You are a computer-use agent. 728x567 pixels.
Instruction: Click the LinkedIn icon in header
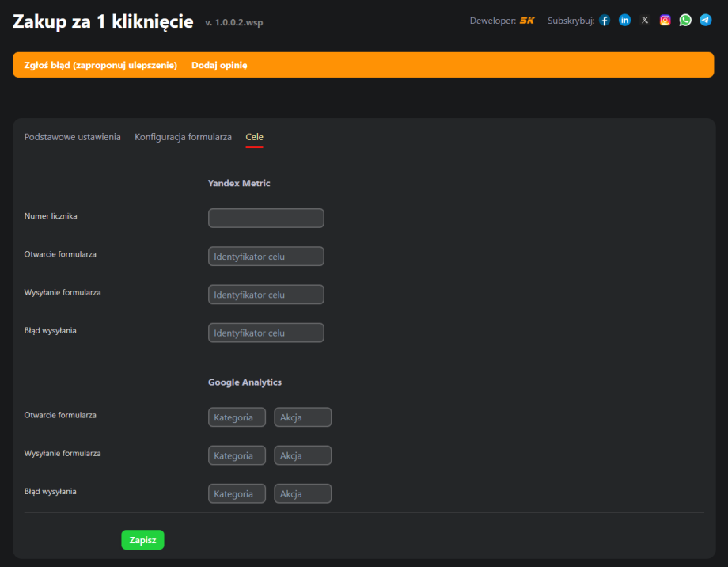(624, 21)
